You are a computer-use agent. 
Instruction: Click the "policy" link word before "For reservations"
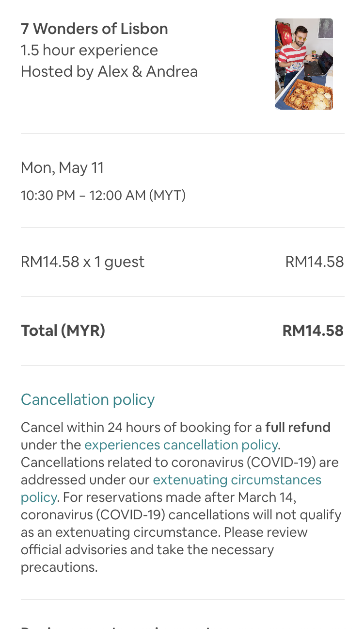pyautogui.click(x=38, y=497)
